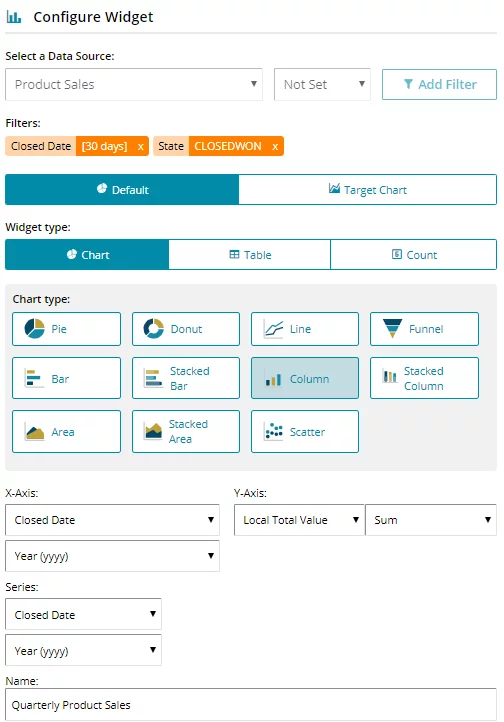Set widget type to Count
Image resolution: width=504 pixels, height=722 pixels.
tap(413, 254)
